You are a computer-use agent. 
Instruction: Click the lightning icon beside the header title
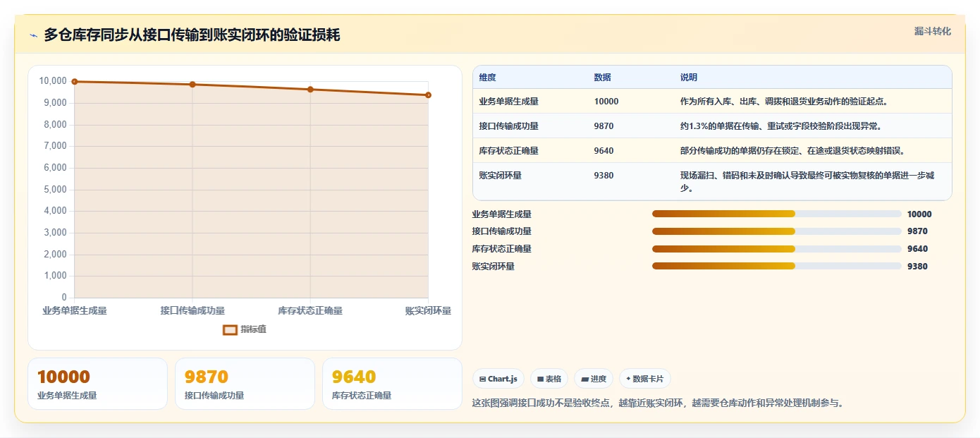[34, 35]
